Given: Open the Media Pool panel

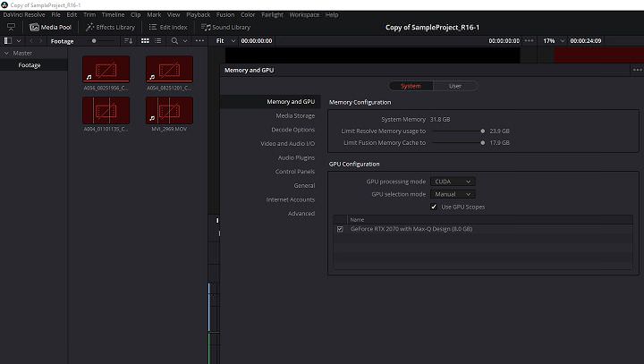Looking at the screenshot, I should (50, 27).
